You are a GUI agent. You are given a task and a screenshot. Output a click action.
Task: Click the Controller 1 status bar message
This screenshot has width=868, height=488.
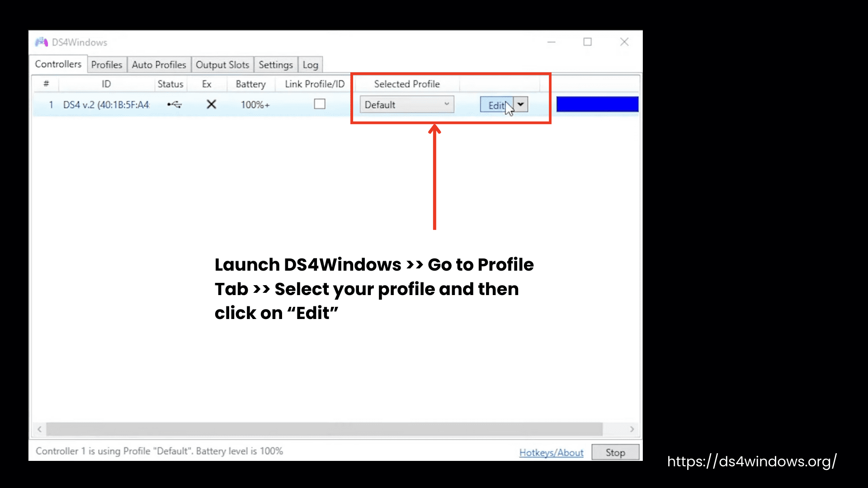[159, 451]
